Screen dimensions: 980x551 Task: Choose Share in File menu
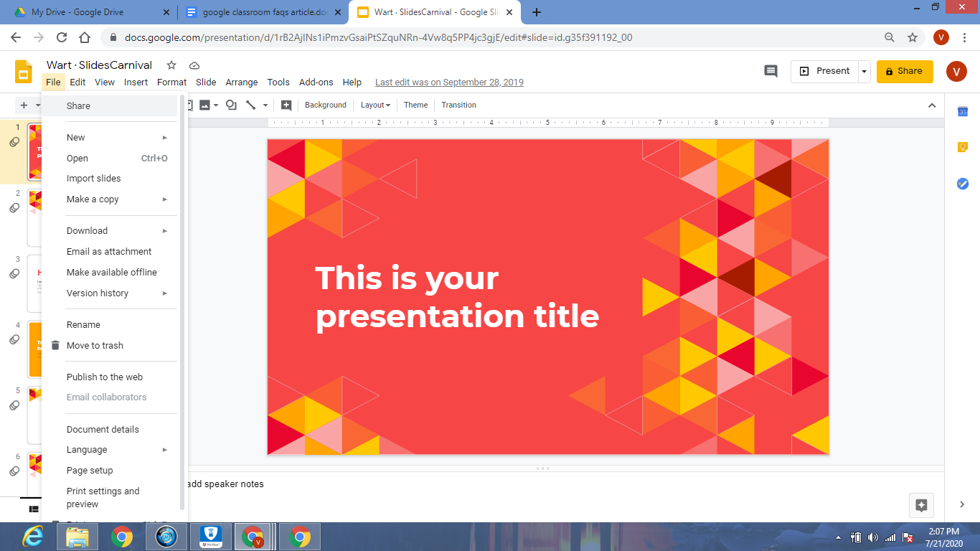pyautogui.click(x=109, y=106)
